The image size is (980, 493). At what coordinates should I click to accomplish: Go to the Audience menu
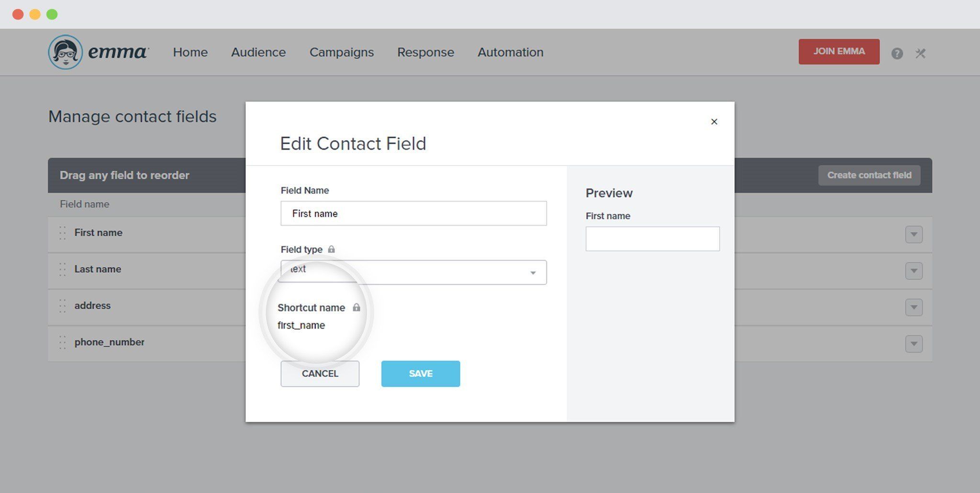click(x=258, y=52)
